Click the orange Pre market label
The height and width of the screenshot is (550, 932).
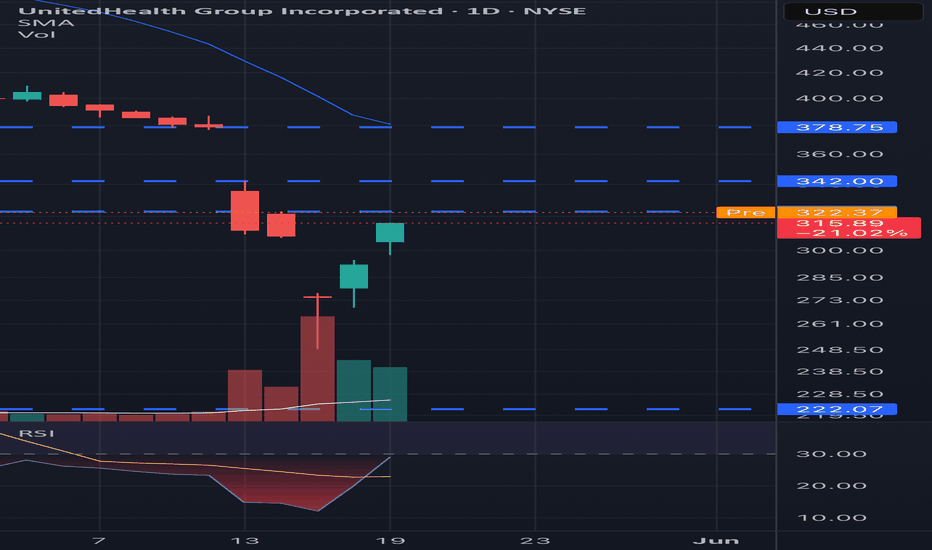click(745, 212)
